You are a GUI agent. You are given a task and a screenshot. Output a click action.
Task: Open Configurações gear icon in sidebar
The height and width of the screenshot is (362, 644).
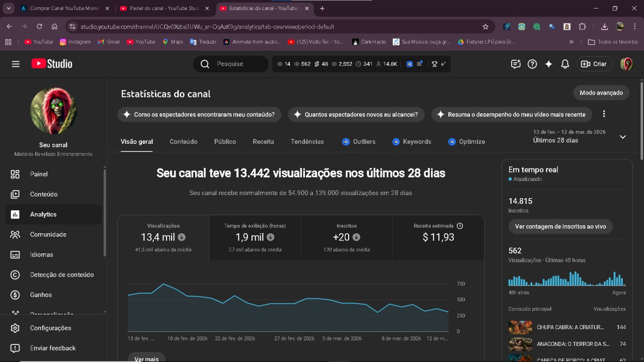pyautogui.click(x=15, y=328)
